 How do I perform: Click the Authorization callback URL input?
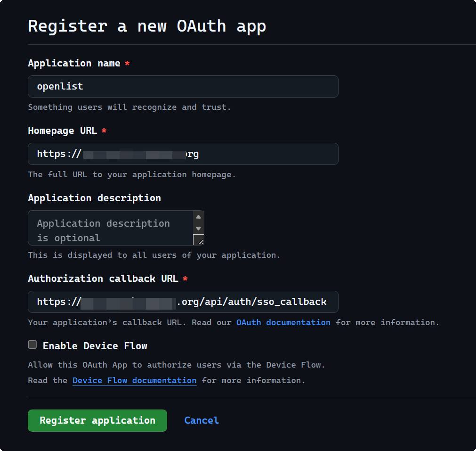click(183, 302)
